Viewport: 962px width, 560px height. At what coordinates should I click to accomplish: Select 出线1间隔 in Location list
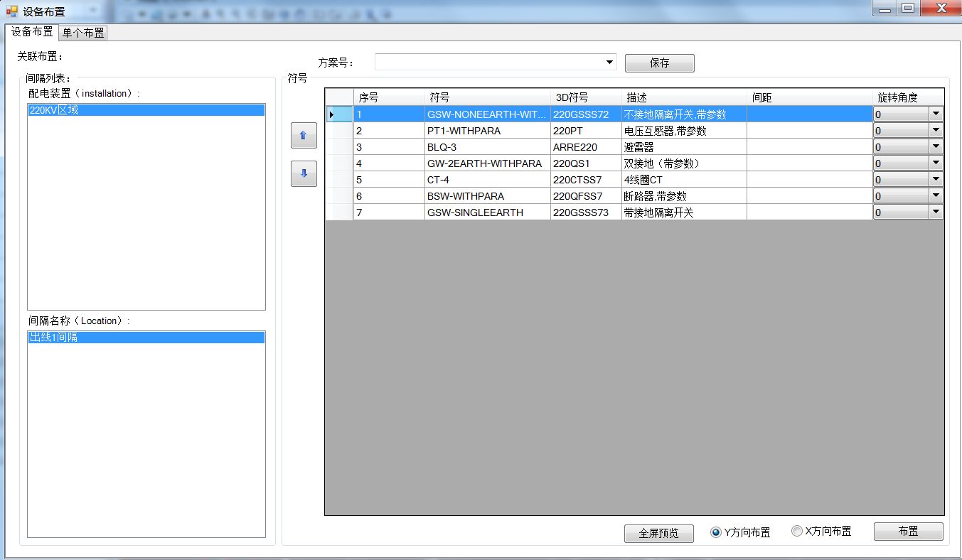pyautogui.click(x=146, y=338)
